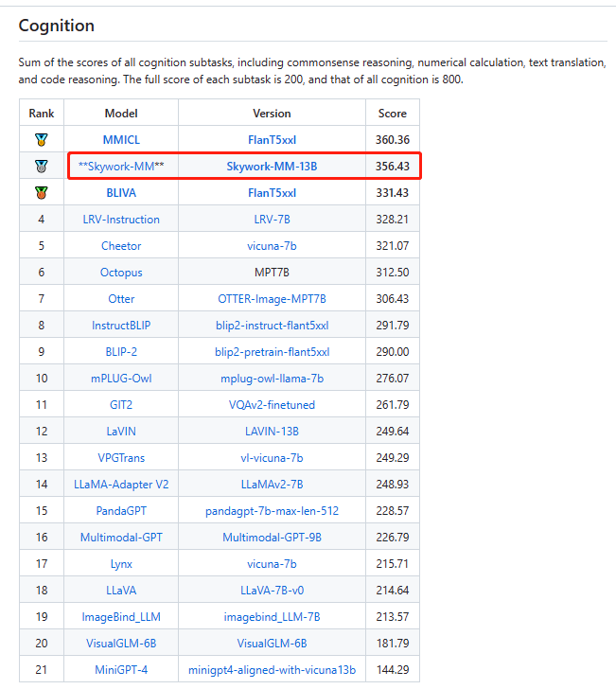This screenshot has height=689, width=616.
Task: Open the blip2-instruct-flant5xxl version link
Action: pyautogui.click(x=272, y=326)
